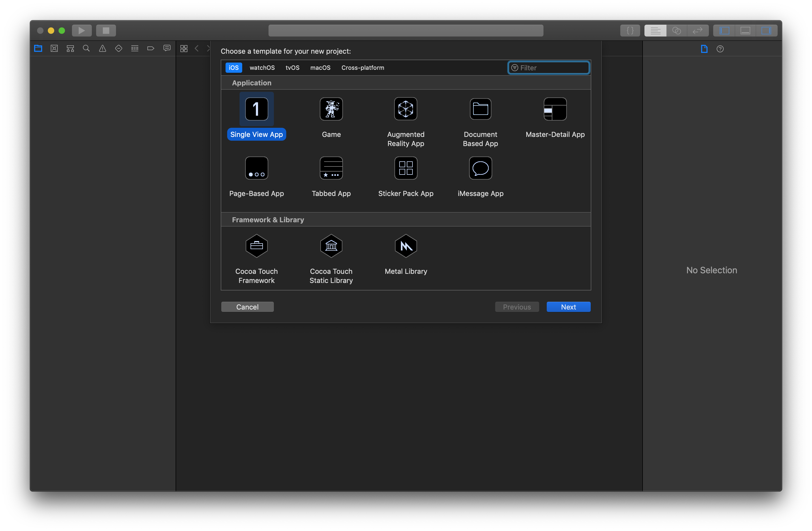Switch to the watchOS tab
812x531 pixels.
point(262,68)
